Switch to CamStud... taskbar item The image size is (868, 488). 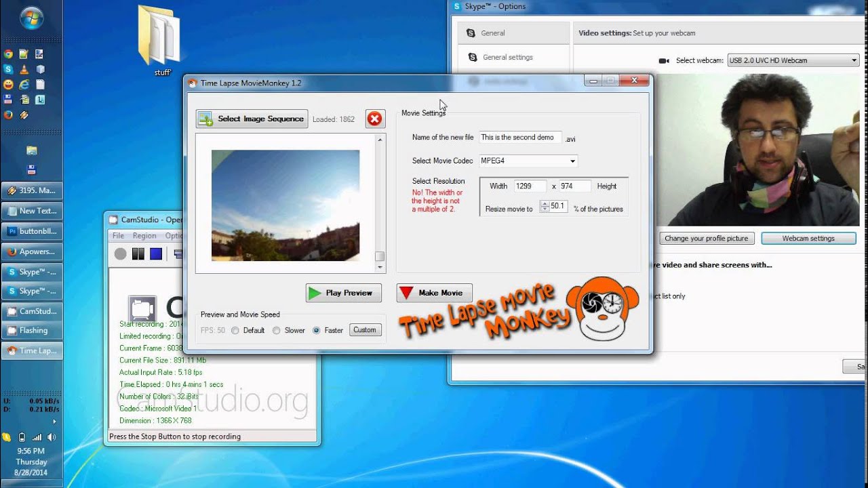(x=32, y=311)
